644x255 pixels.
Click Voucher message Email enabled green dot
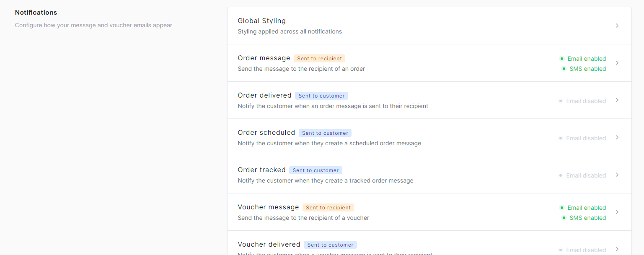tap(561, 208)
